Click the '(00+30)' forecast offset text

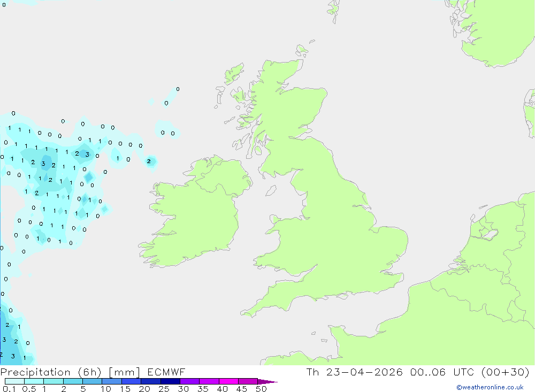pos(506,372)
